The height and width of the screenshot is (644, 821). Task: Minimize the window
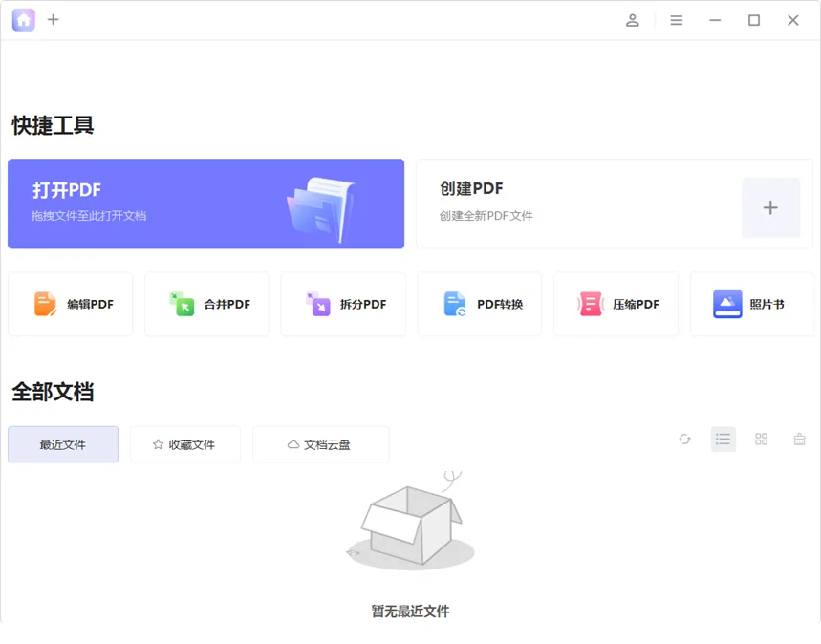point(715,20)
